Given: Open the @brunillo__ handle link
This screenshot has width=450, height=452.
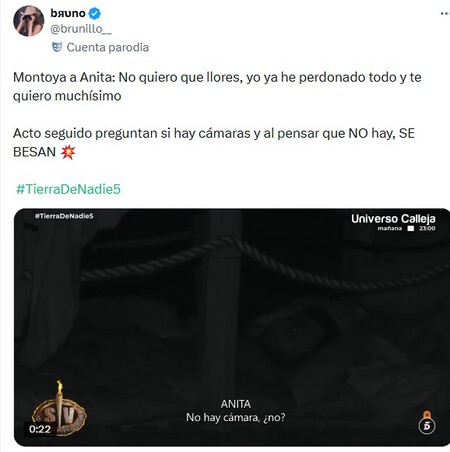Looking at the screenshot, I should [x=81, y=29].
